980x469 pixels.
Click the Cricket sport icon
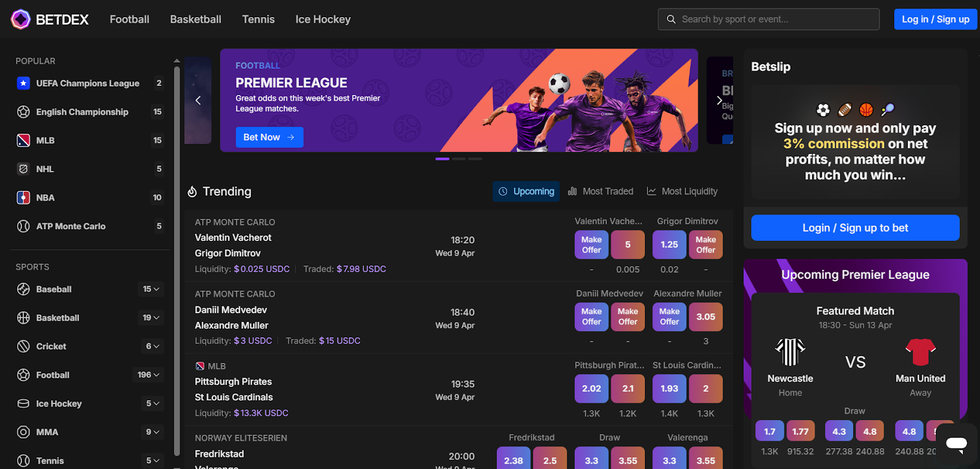point(23,346)
